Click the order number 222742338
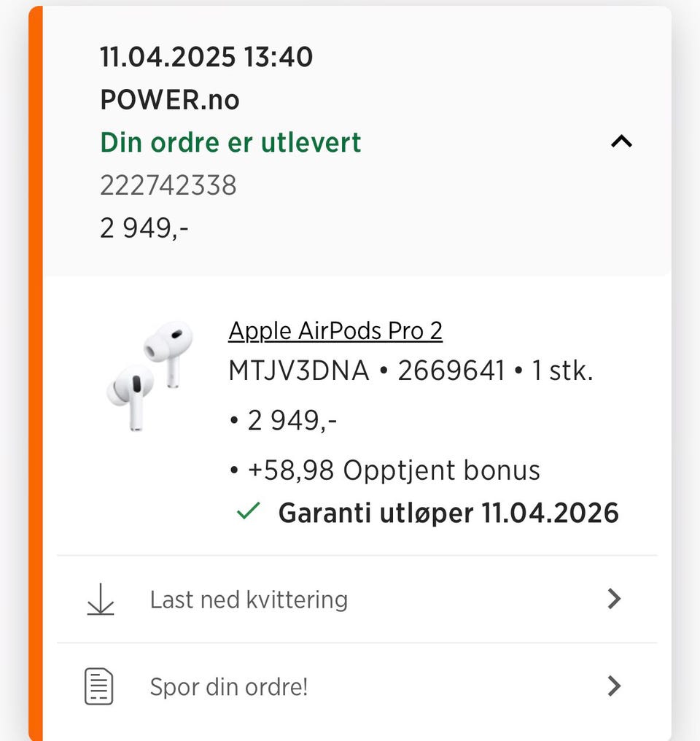Image resolution: width=700 pixels, height=741 pixels. (168, 186)
